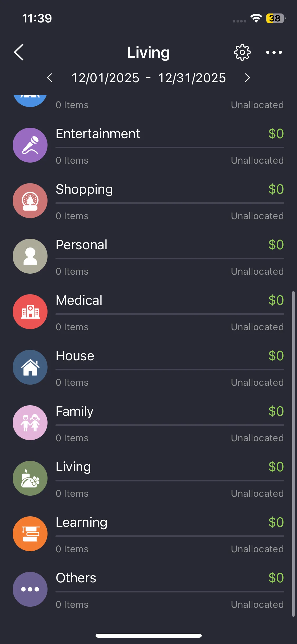This screenshot has width=297, height=644.
Task: Open the Entertainment $0 budget amount
Action: point(276,134)
